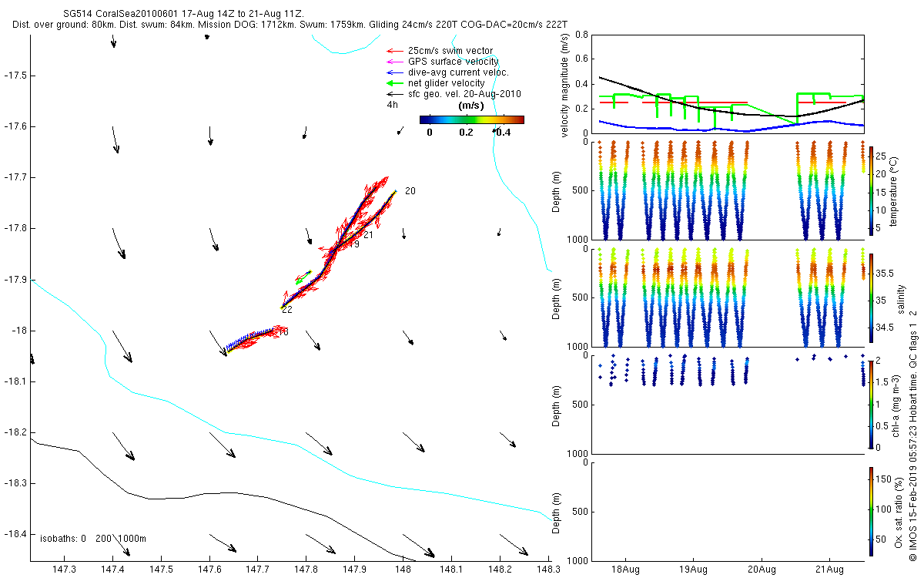Screen dimensions: 924x578
Task: Click waypoint label '20' at track's northeast end
Action: [x=410, y=190]
